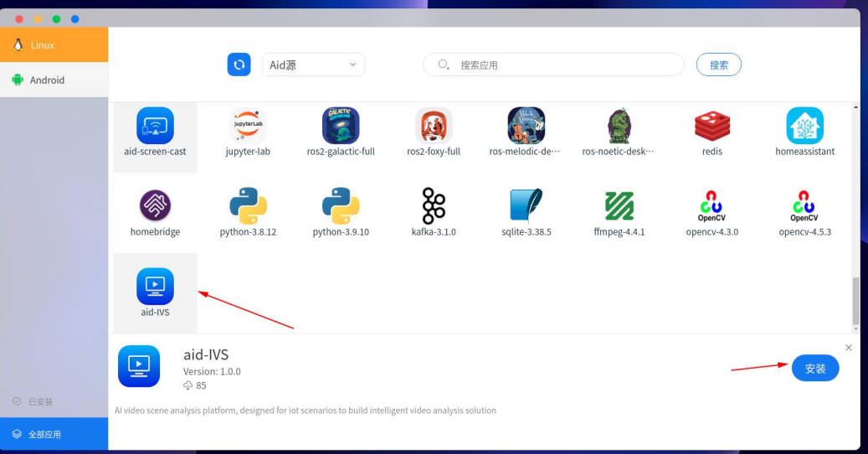Click the magnifier icon in search box
The image size is (868, 454).
pos(444,64)
